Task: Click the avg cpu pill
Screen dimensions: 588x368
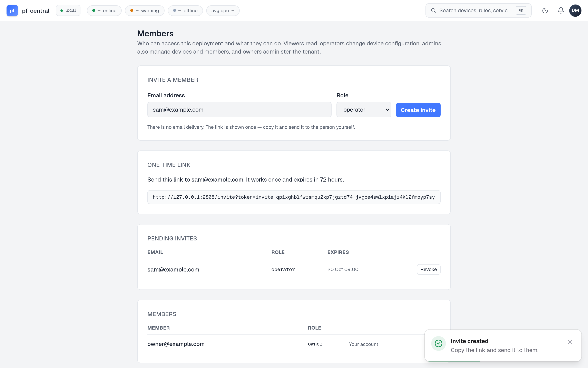Action: point(223,10)
